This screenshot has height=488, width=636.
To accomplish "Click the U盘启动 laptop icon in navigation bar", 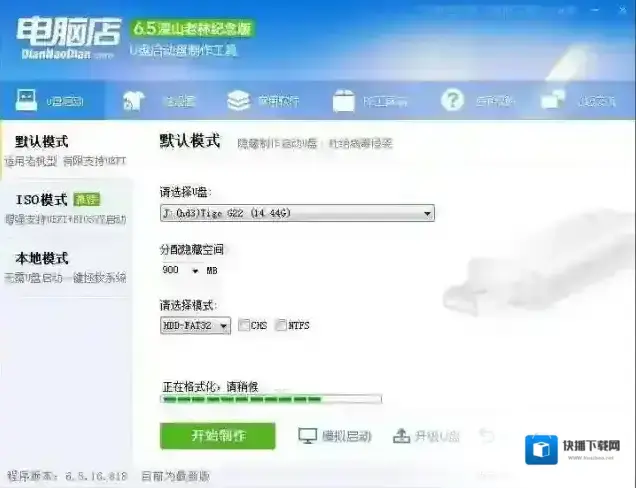I will tap(26, 100).
